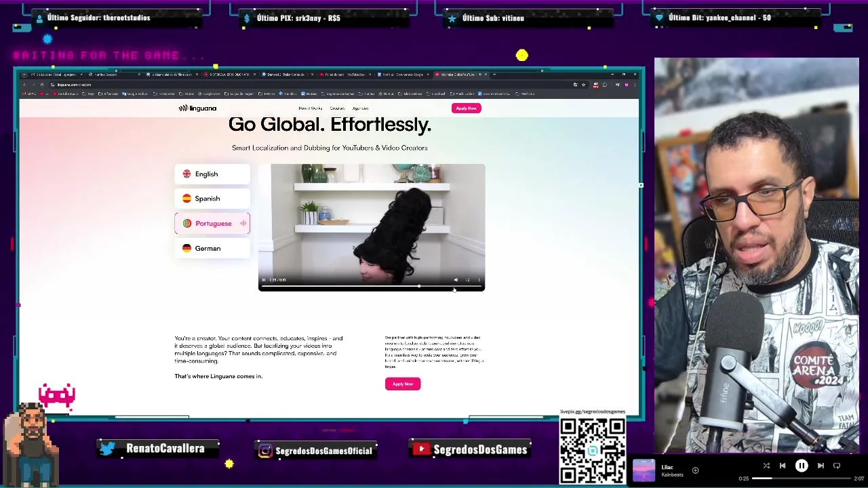Screen dimensions: 868x488
Task: Select German dubbing language
Action: [212, 248]
